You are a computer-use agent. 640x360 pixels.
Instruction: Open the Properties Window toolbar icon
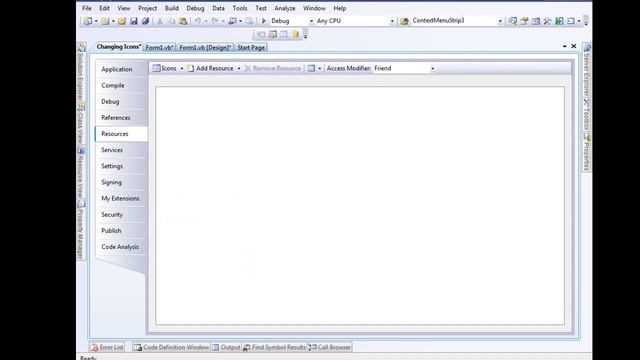point(524,21)
